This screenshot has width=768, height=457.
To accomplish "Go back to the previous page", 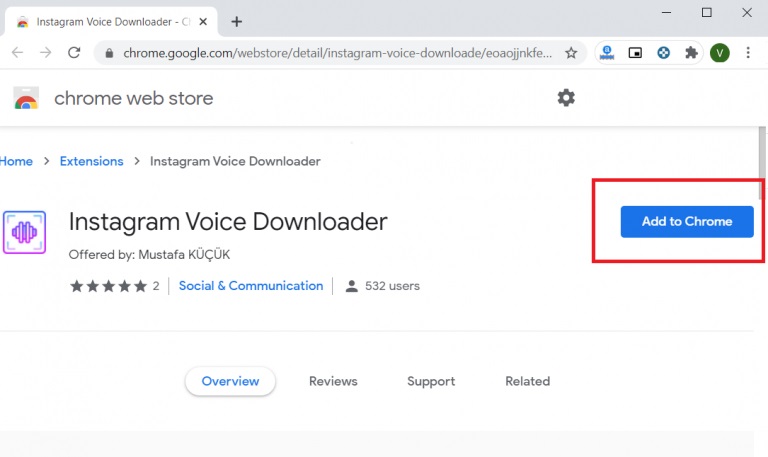I will 17,53.
